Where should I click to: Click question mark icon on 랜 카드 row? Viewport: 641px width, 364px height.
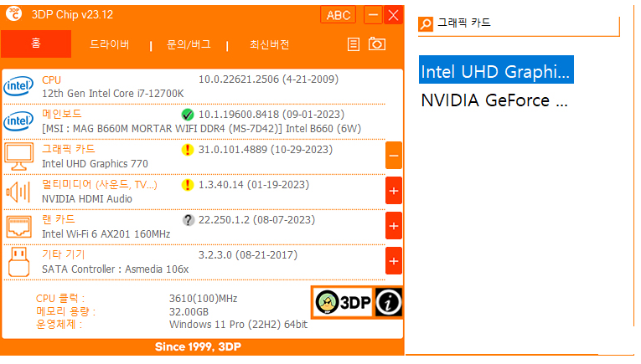[x=188, y=220]
